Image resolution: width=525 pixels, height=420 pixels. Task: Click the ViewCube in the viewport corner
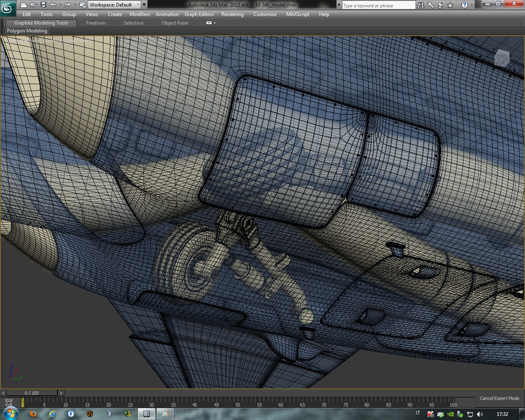click(502, 58)
